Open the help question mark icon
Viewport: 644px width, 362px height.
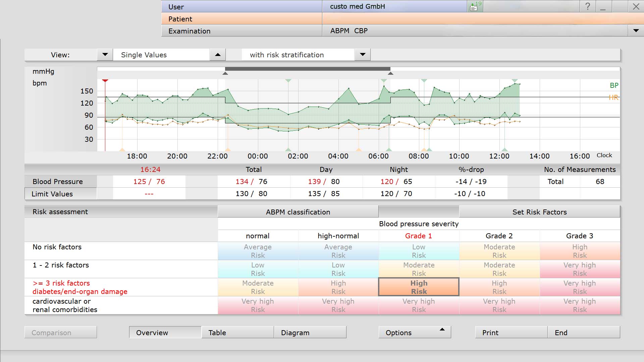pyautogui.click(x=588, y=6)
